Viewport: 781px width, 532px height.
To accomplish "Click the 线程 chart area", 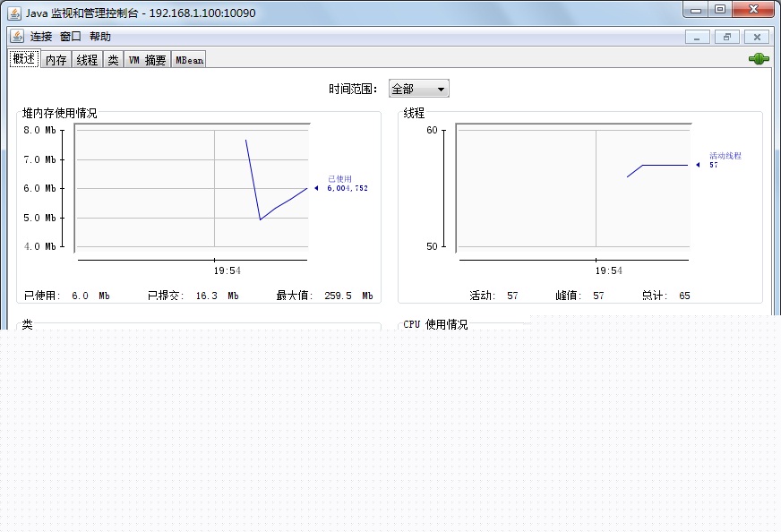I will [573, 188].
